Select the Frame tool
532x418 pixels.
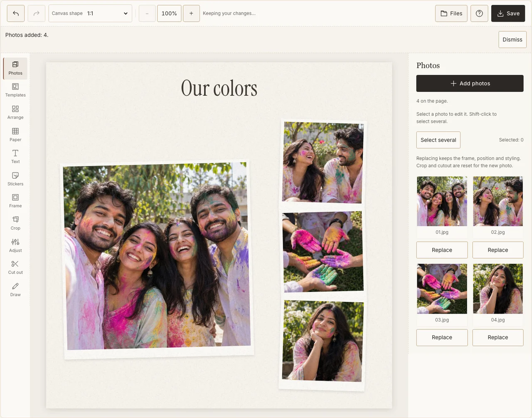pos(15,201)
